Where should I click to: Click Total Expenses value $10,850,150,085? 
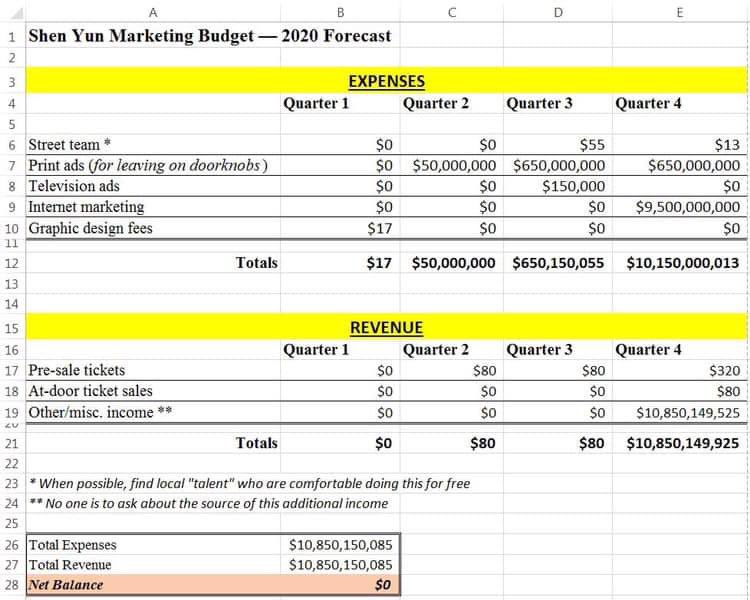[341, 545]
